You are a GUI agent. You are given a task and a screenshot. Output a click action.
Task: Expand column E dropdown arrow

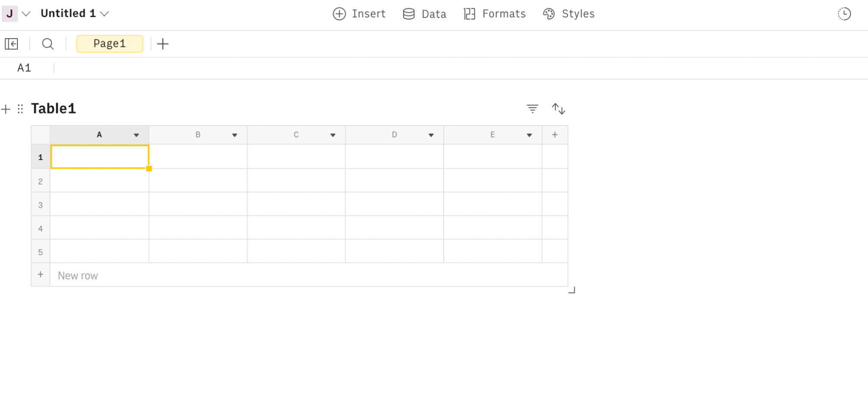(x=529, y=135)
